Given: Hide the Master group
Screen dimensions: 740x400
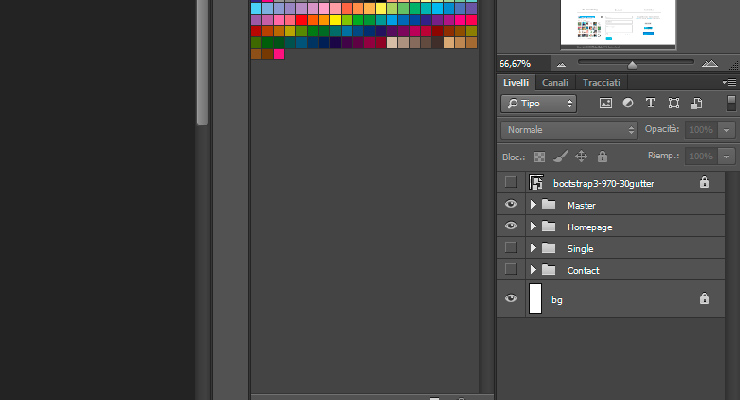Looking at the screenshot, I should pyautogui.click(x=511, y=204).
